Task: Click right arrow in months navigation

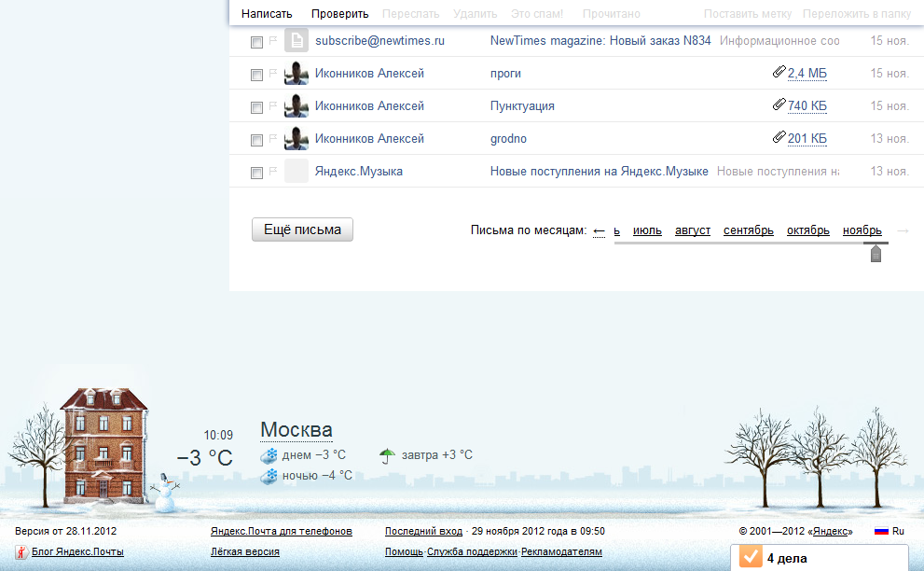Action: pyautogui.click(x=903, y=230)
